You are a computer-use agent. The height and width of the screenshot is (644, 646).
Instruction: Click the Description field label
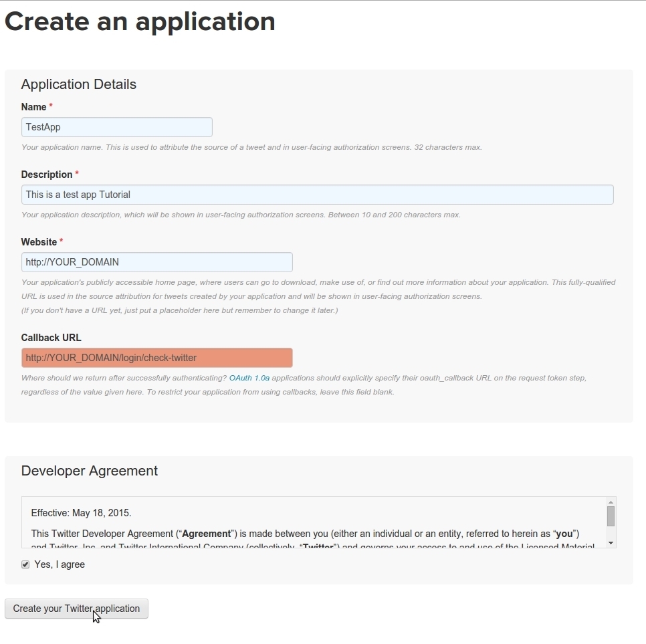point(47,175)
